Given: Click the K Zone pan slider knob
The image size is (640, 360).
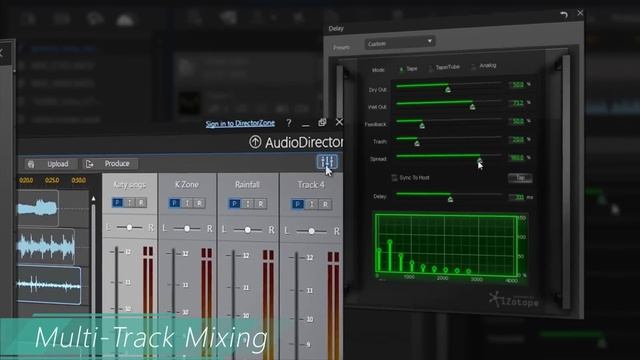Looking at the screenshot, I should [187, 229].
